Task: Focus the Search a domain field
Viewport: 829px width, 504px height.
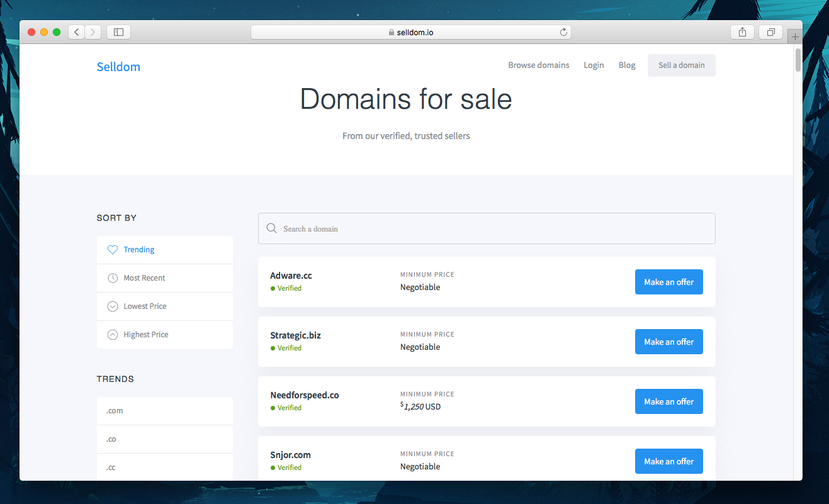Action: tap(487, 228)
